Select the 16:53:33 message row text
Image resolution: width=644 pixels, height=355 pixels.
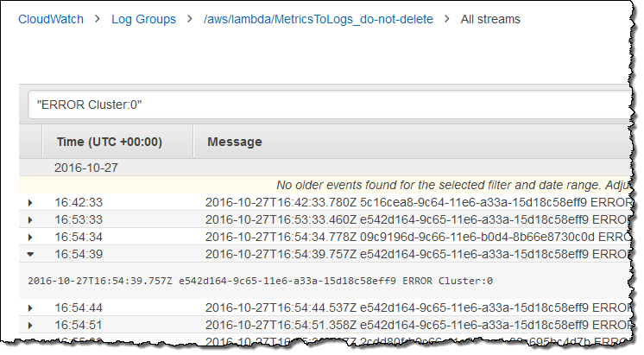pyautogui.click(x=414, y=219)
